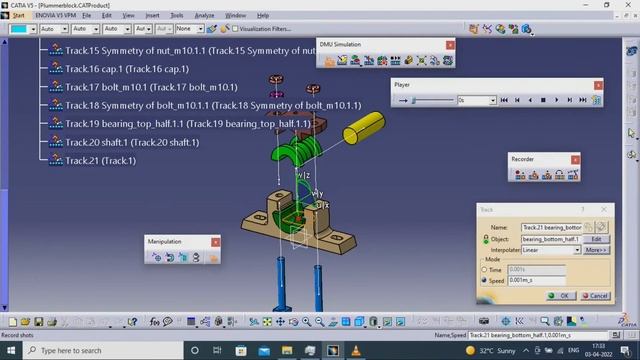Image resolution: width=640 pixels, height=360 pixels.
Task: Click play forward in Player
Action: 556,100
